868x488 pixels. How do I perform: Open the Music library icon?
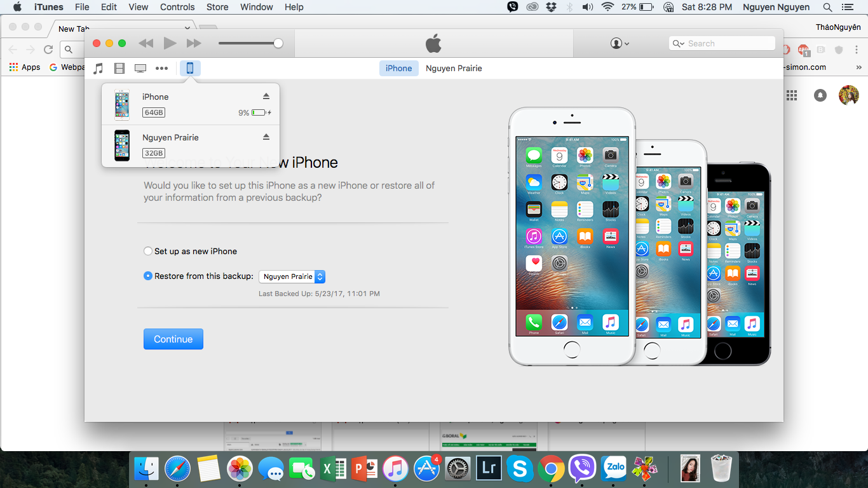point(98,68)
